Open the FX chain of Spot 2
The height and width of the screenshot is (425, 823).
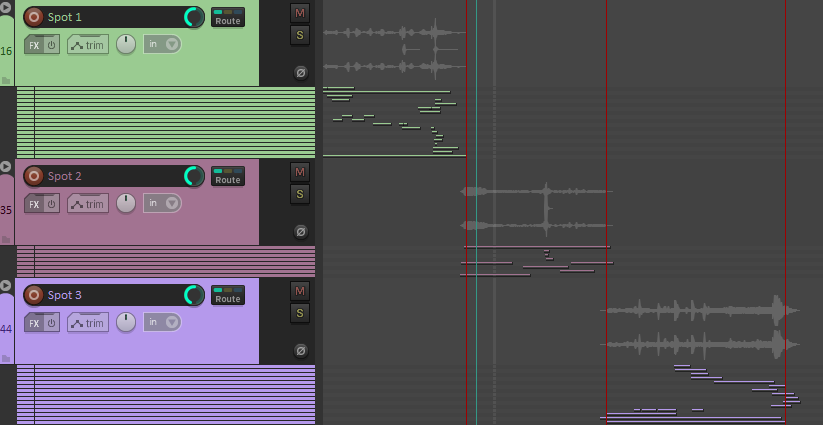point(34,204)
